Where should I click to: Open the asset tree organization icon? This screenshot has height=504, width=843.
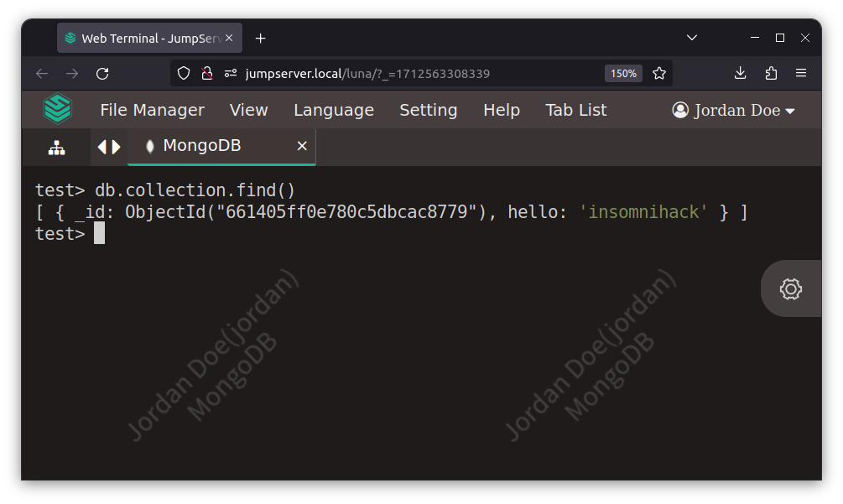[x=56, y=148]
